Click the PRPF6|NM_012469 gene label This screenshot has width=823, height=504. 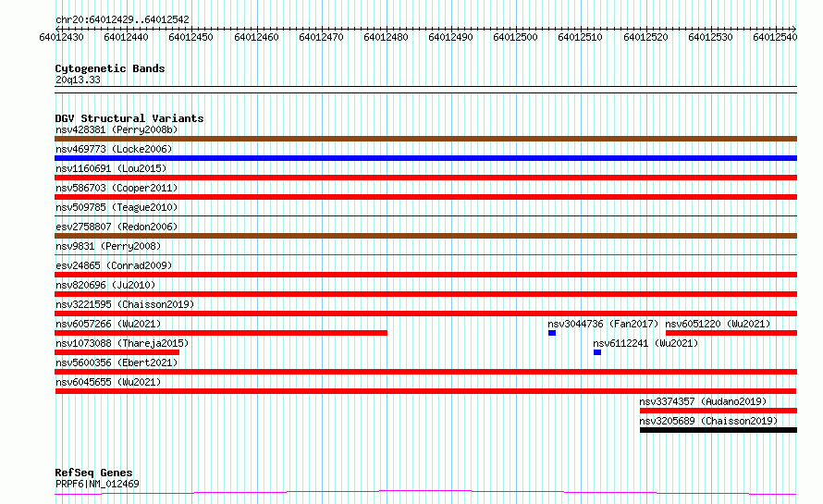click(97, 484)
